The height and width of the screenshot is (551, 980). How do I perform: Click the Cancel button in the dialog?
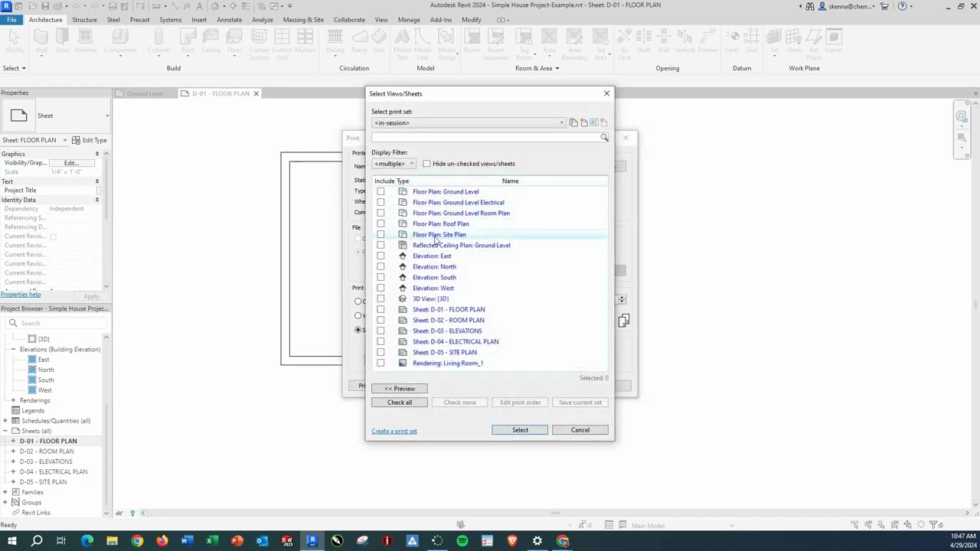coord(580,430)
